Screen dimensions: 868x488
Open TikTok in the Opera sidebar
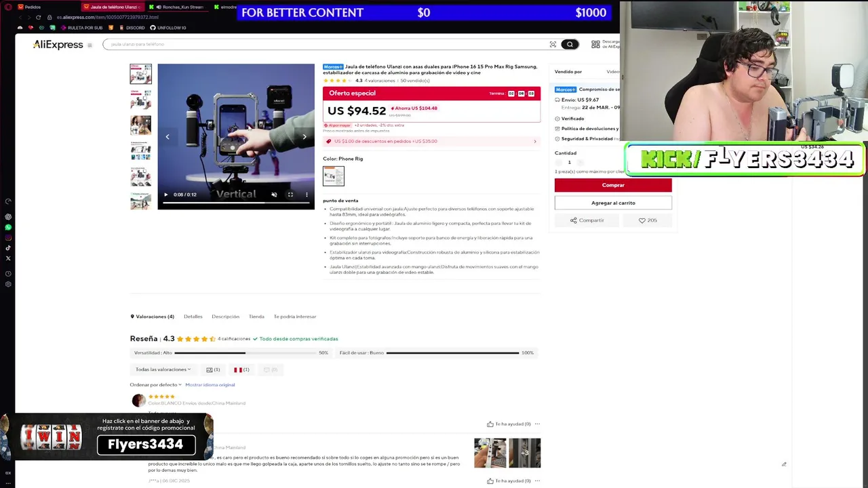point(8,248)
